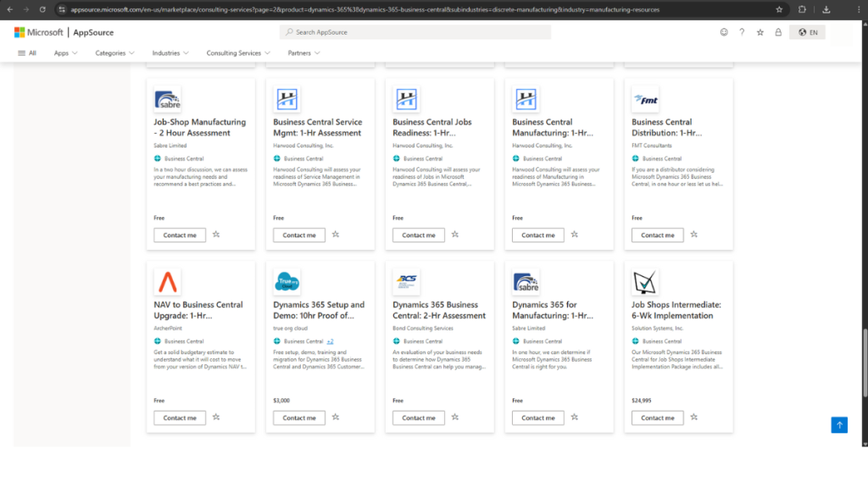Favorite Business Central Distribution offer
868x488 pixels.
694,235
